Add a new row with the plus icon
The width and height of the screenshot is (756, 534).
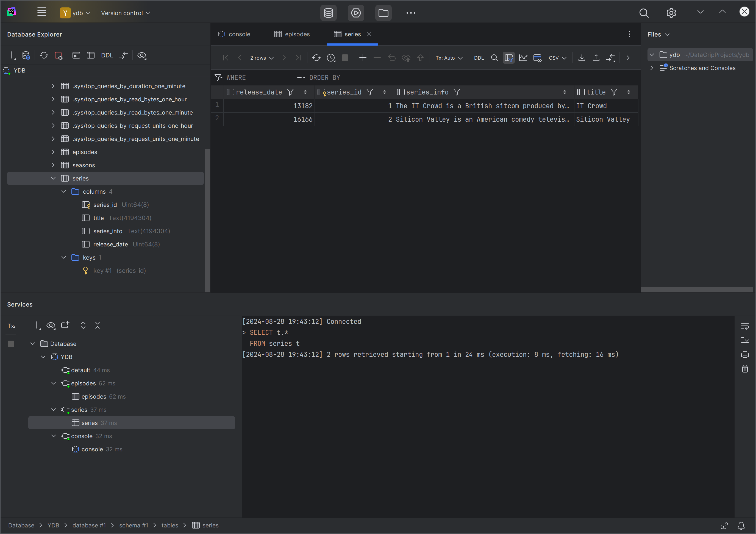pyautogui.click(x=363, y=58)
